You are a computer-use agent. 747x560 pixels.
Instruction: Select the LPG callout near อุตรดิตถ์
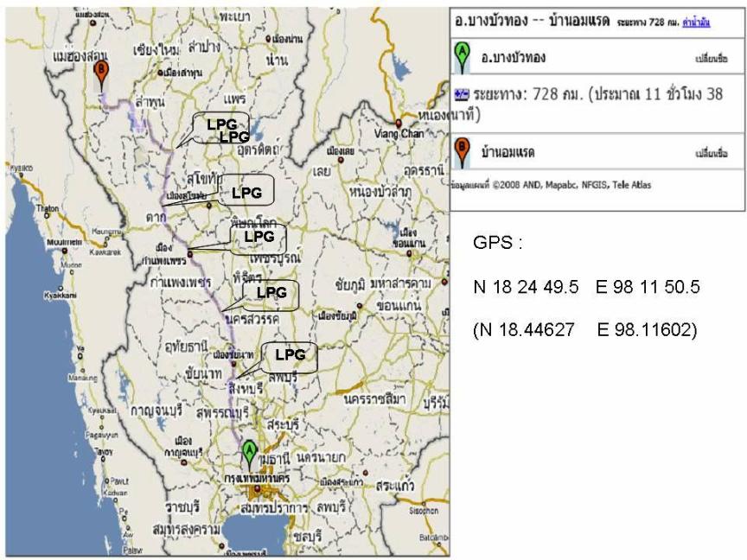point(222,130)
